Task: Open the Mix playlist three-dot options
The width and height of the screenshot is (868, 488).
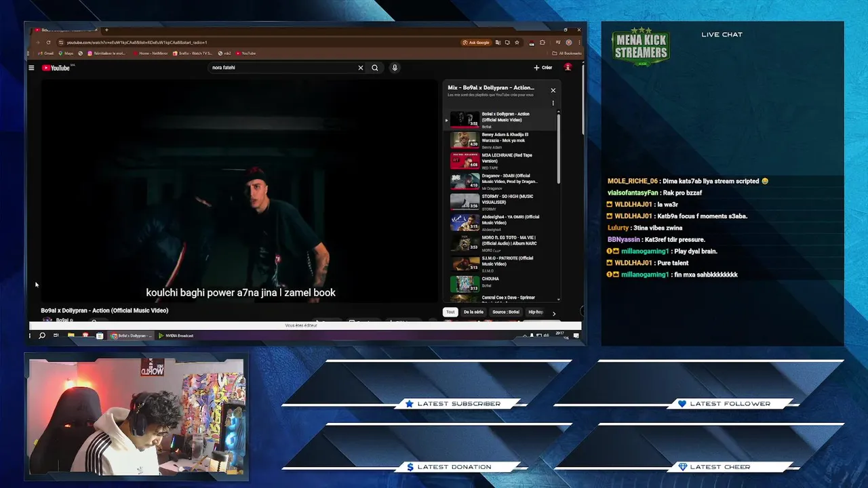Action: [553, 104]
